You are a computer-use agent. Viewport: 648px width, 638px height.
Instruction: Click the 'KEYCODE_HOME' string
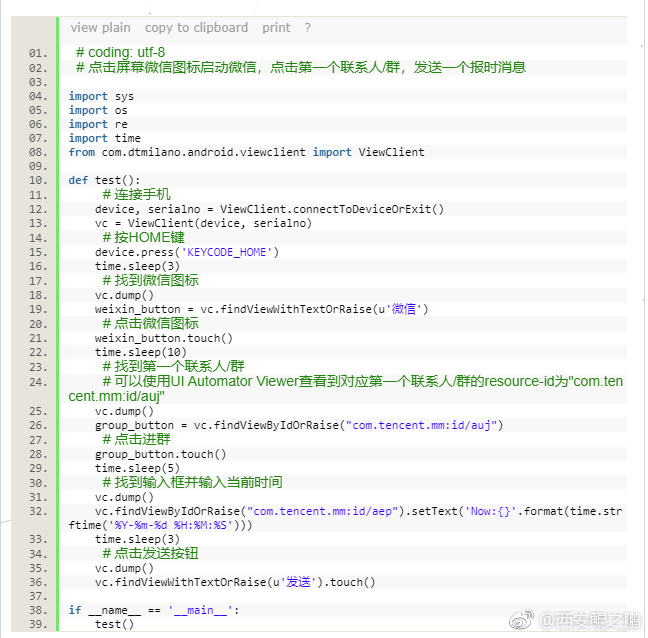click(x=226, y=252)
